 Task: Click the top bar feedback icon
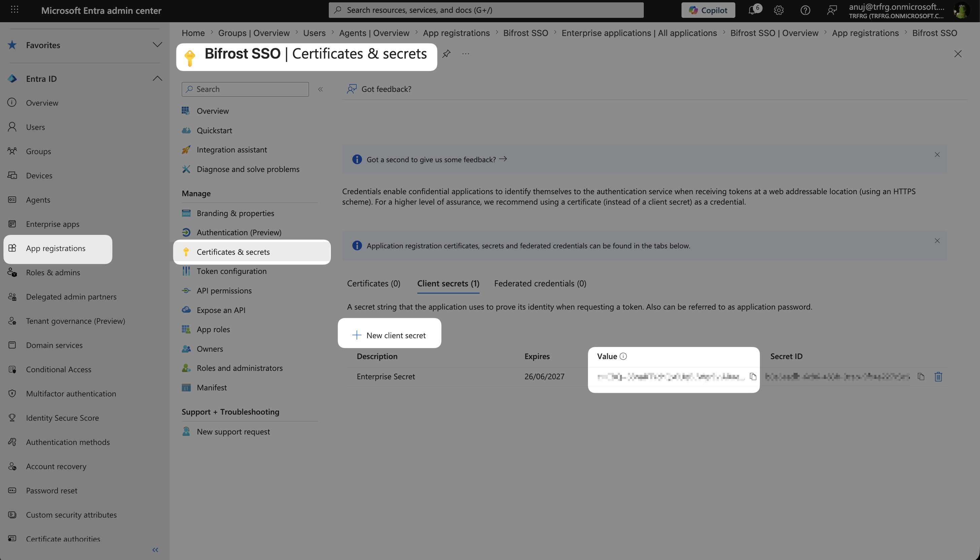[832, 10]
